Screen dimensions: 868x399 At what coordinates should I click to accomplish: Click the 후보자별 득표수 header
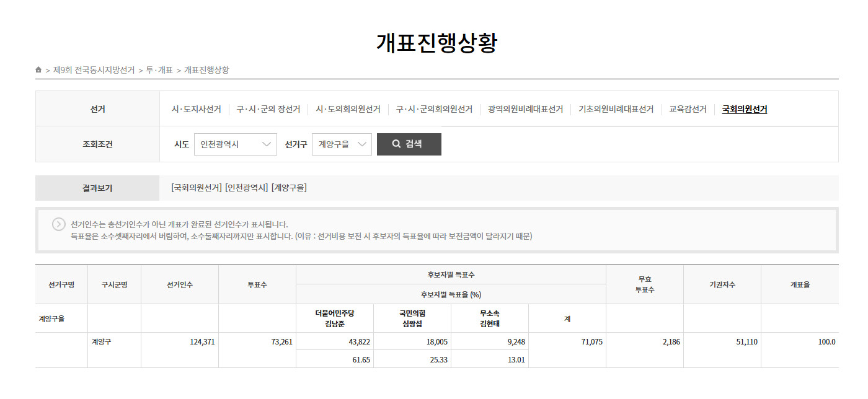point(451,274)
